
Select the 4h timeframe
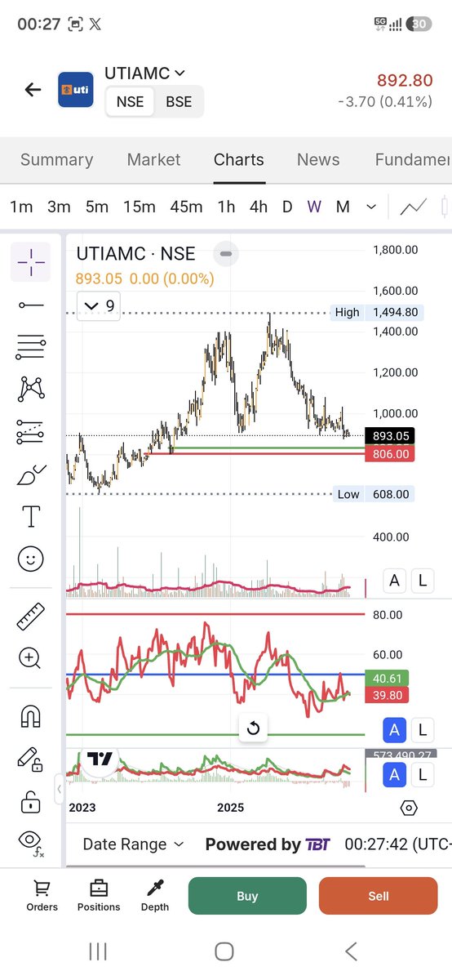pyautogui.click(x=259, y=207)
